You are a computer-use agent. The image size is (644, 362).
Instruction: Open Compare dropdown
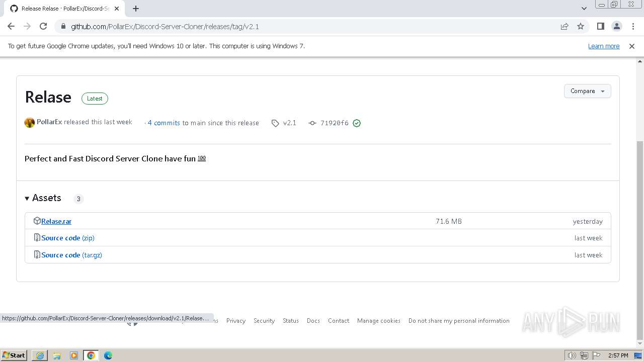click(587, 91)
